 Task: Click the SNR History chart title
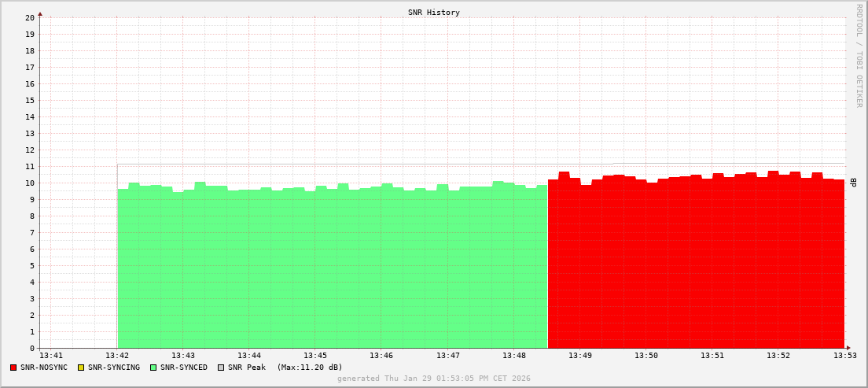[x=434, y=13]
